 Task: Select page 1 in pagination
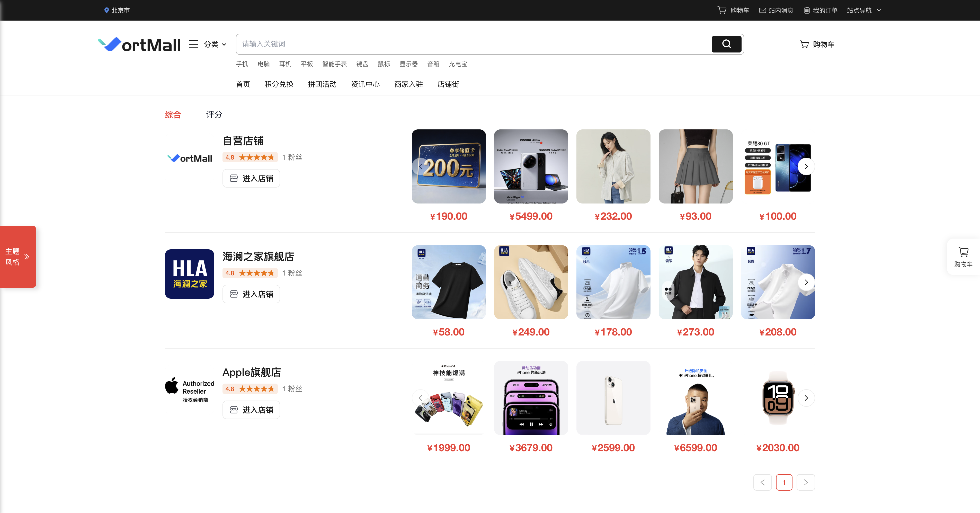point(784,482)
